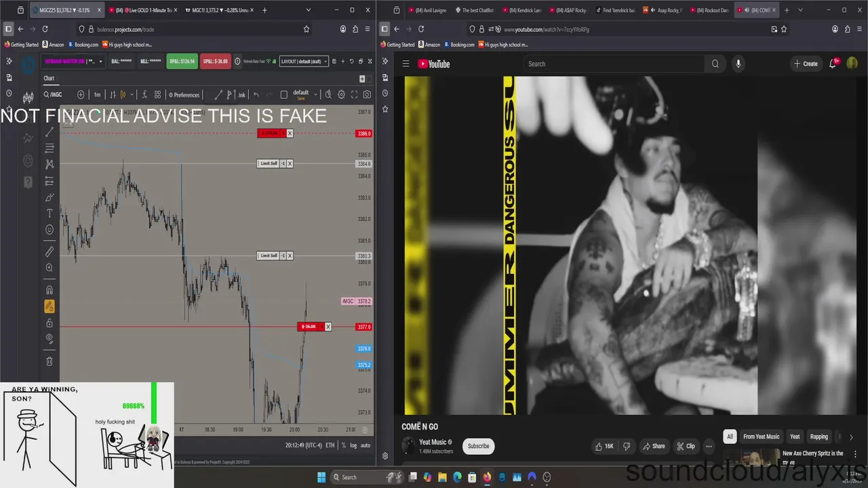This screenshot has width=868, height=488.
Task: Select the ruler measure tool
Action: click(50, 251)
